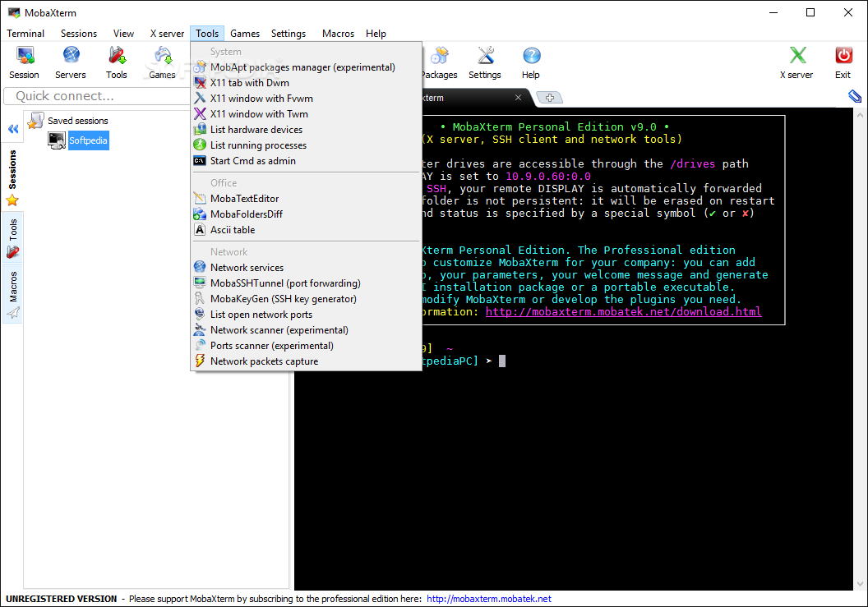Open MobaSSHTunnel (port forwarding)
Image resolution: width=868 pixels, height=607 pixels.
306,283
